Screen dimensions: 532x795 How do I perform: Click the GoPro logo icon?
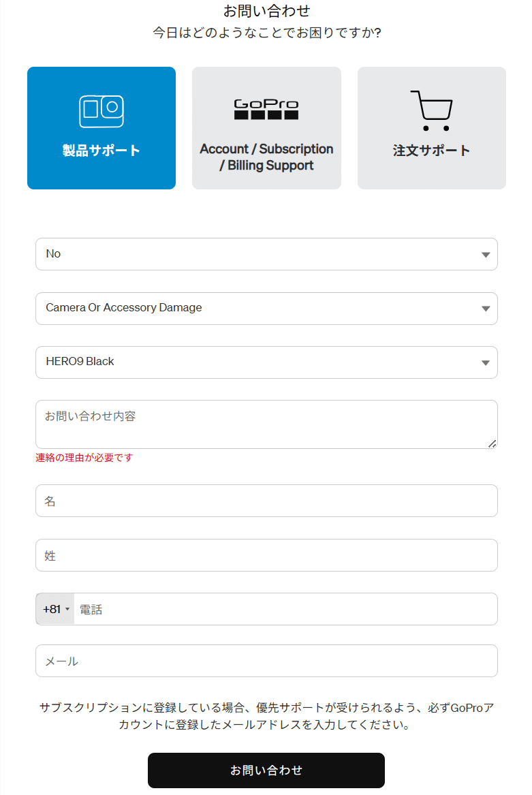(266, 109)
